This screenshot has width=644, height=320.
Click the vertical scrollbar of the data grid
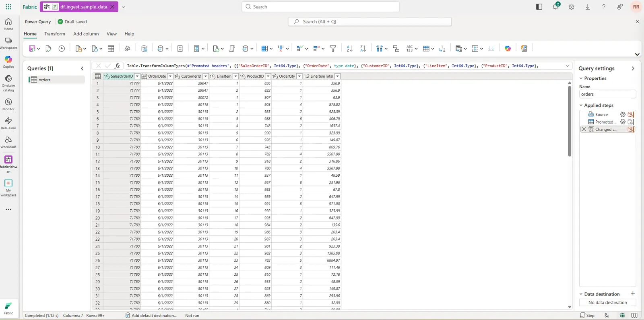(x=569, y=121)
